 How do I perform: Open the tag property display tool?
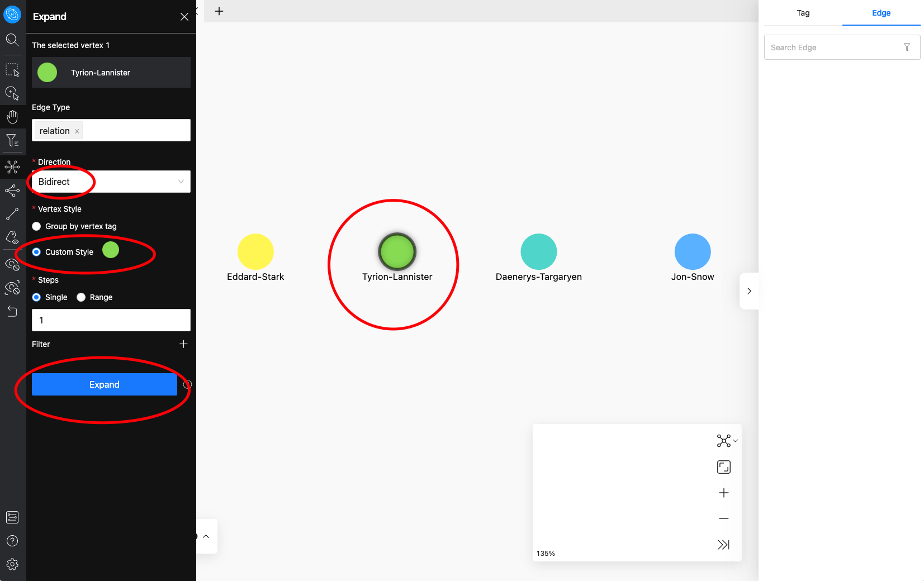tap(12, 238)
